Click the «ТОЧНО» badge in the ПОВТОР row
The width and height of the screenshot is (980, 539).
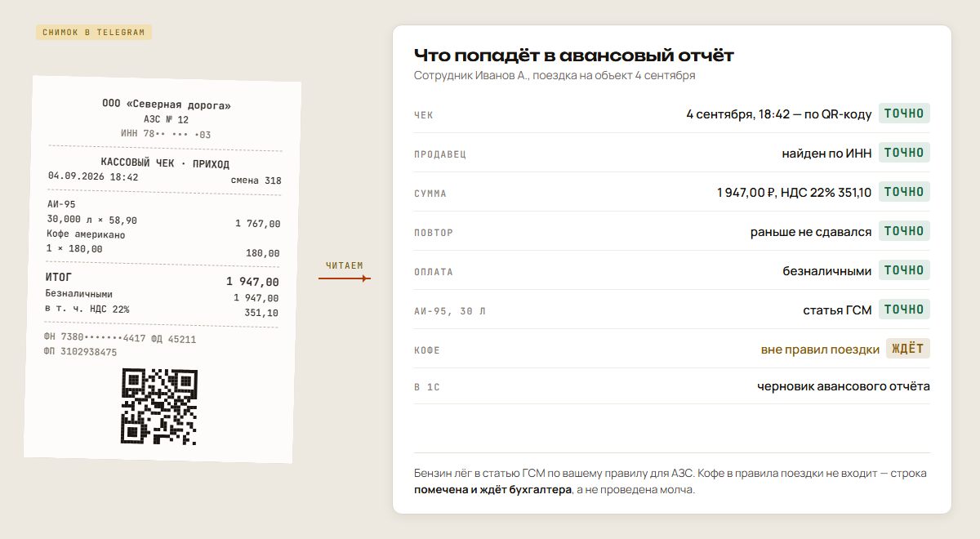904,231
